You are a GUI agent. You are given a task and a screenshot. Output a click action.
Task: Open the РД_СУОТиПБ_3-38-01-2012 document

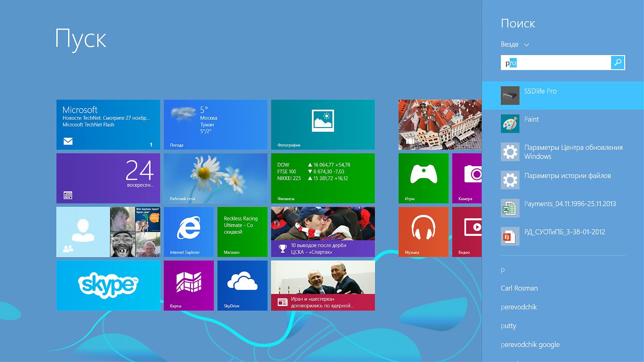(563, 236)
